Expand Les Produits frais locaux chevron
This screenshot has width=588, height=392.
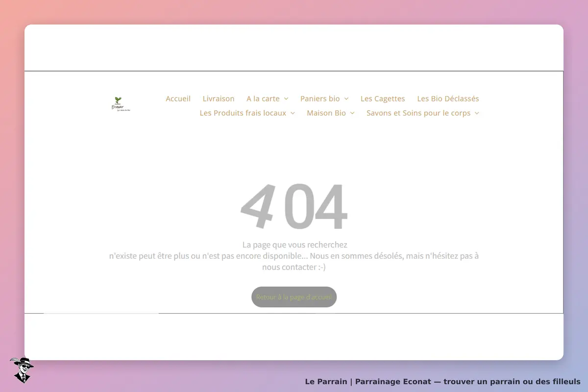click(x=293, y=113)
